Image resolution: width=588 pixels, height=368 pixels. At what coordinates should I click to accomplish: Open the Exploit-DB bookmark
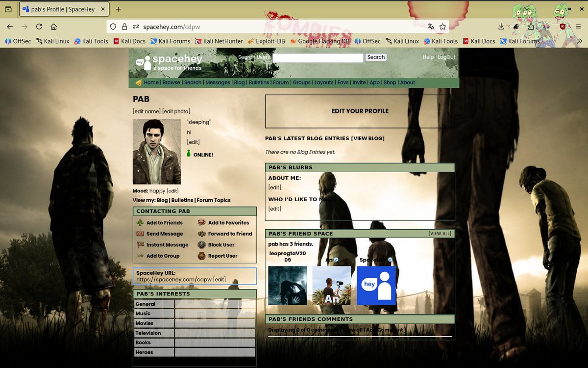(x=266, y=41)
